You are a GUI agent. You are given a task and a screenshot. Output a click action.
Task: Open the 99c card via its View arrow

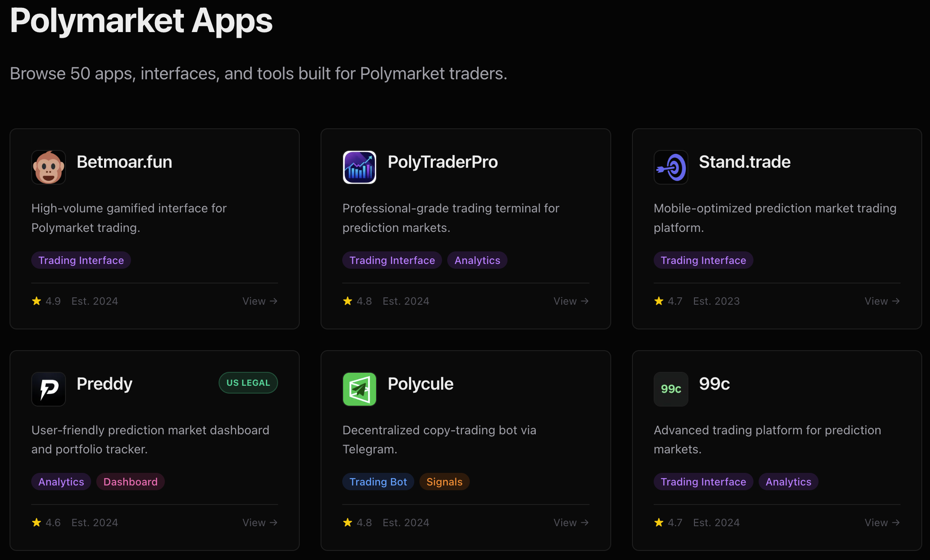tap(882, 522)
